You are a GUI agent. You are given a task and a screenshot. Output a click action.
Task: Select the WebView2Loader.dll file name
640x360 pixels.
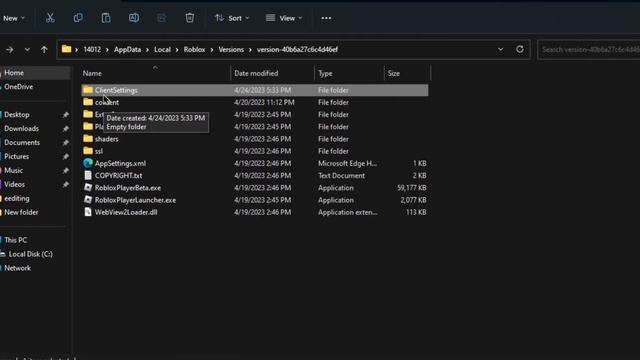coord(126,212)
